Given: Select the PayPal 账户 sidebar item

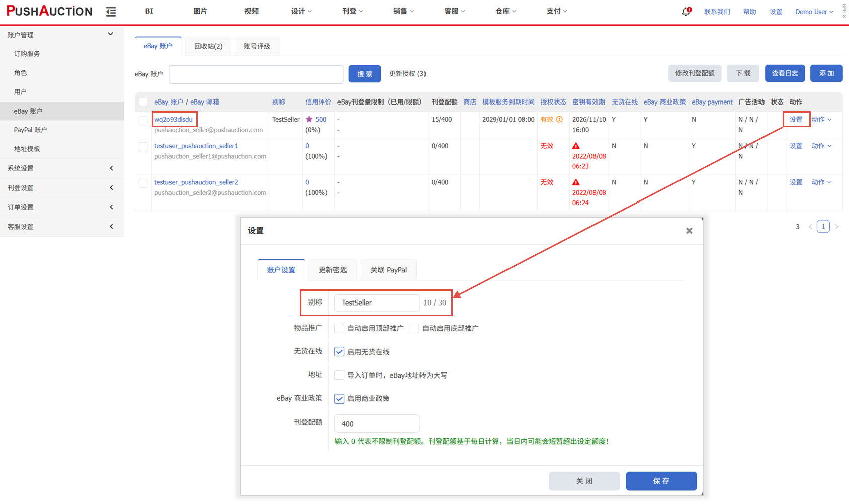Looking at the screenshot, I should pos(30,130).
